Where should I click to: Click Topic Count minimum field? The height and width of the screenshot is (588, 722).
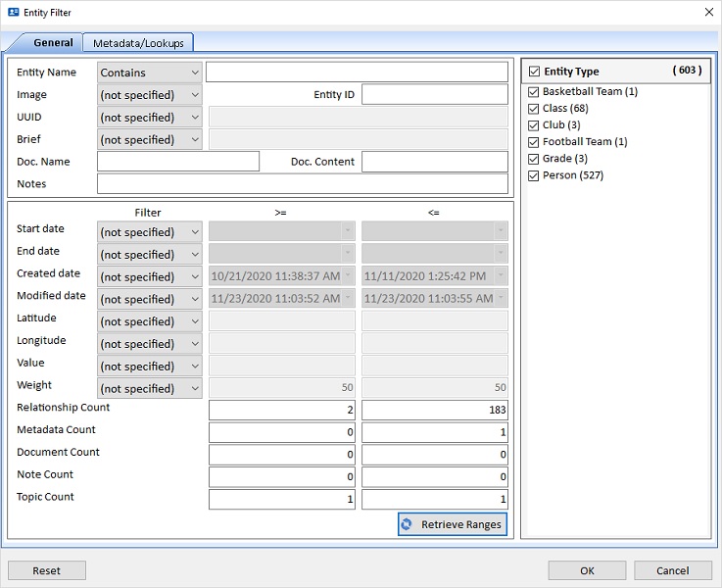tap(282, 499)
